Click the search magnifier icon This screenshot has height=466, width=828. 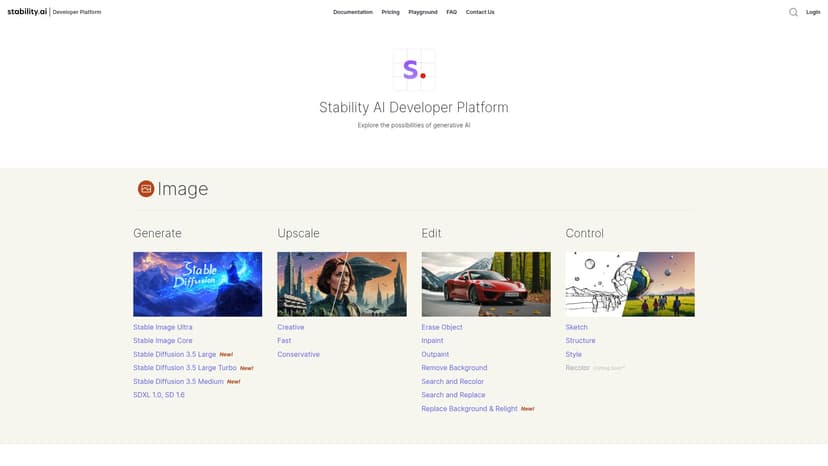[x=793, y=12]
